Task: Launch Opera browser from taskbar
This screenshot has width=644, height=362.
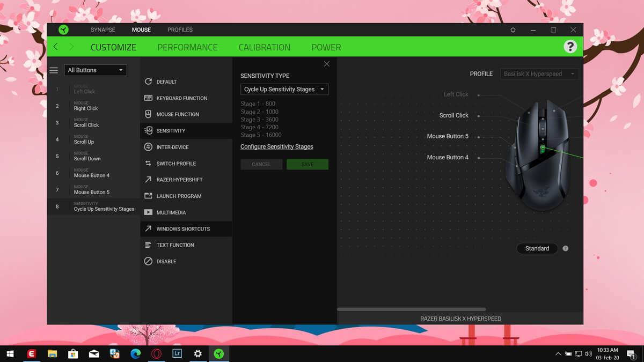Action: (156, 353)
